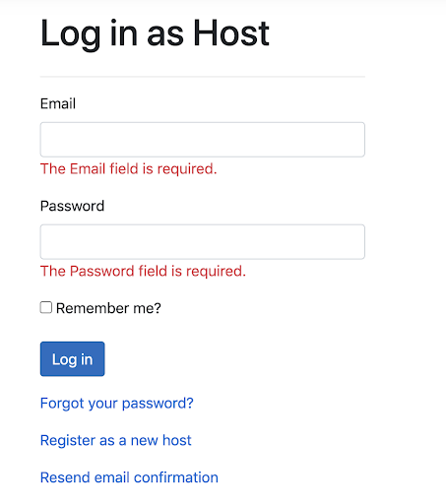Select the 'Password field is required' error text
This screenshot has height=504, width=446.
143,272
